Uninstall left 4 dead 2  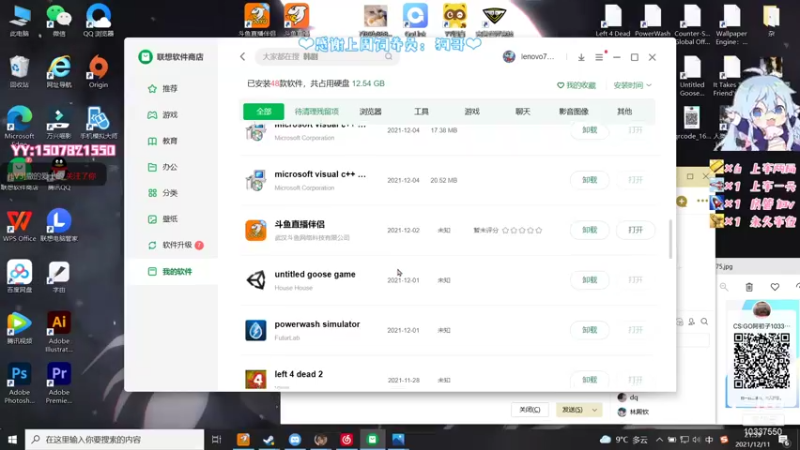(x=589, y=380)
